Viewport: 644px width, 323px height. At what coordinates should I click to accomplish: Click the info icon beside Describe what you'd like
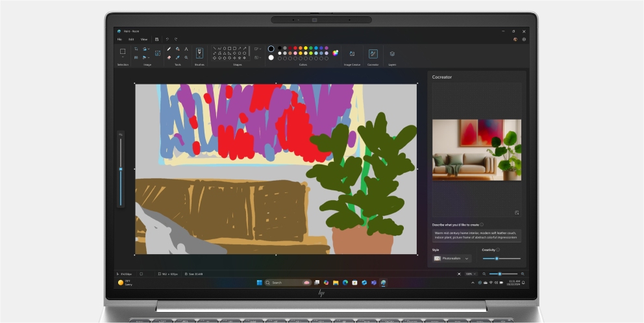pos(482,224)
